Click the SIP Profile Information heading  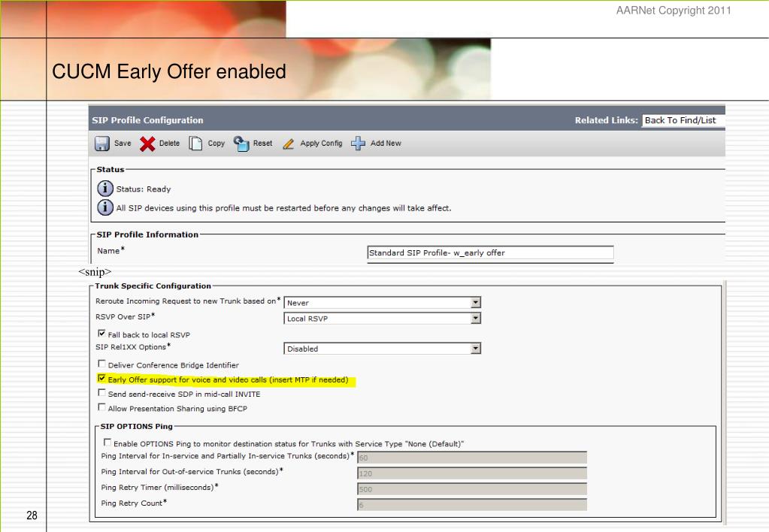pos(147,234)
